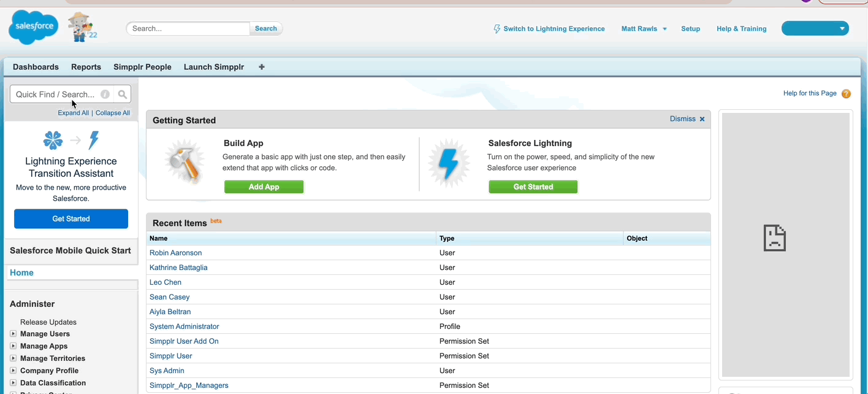
Task: Expand the Manage Territories tree node
Action: point(13,358)
